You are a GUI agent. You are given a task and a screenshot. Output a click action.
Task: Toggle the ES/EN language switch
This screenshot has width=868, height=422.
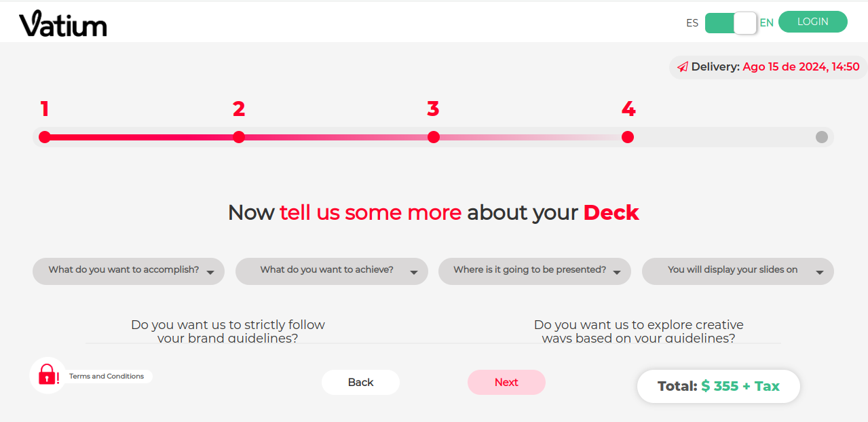pos(731,22)
